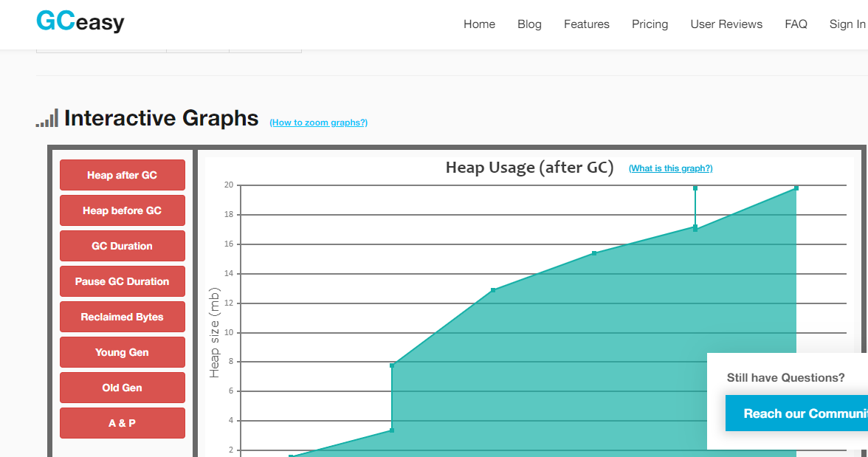Click the 'Still have Questions?' text

click(785, 378)
